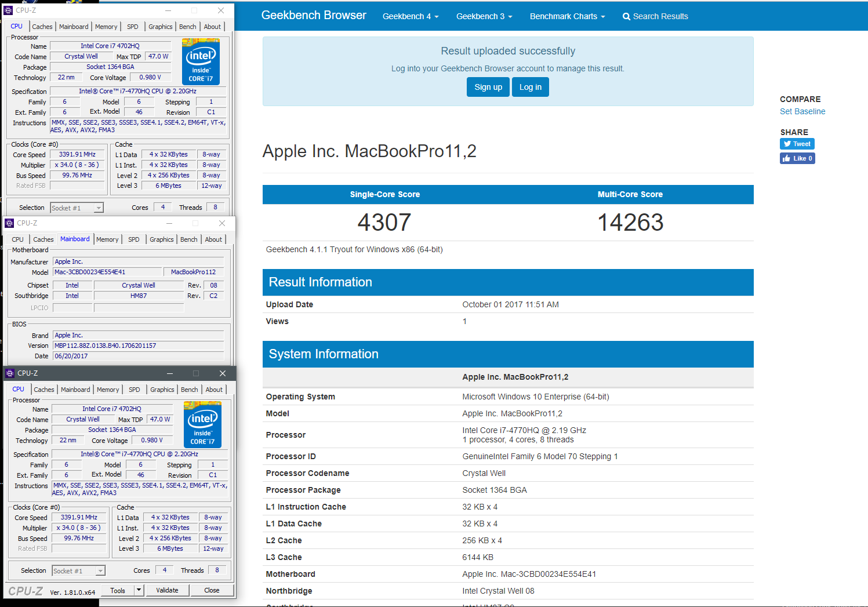This screenshot has height=607, width=868.
Task: Click the CPU-Z app icon in top window title bar
Action: tap(8, 10)
